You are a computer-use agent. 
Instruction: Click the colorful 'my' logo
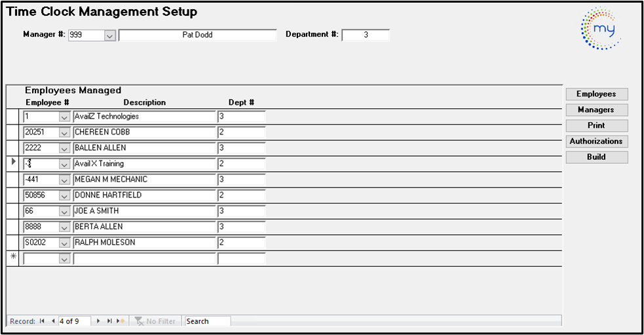point(601,29)
